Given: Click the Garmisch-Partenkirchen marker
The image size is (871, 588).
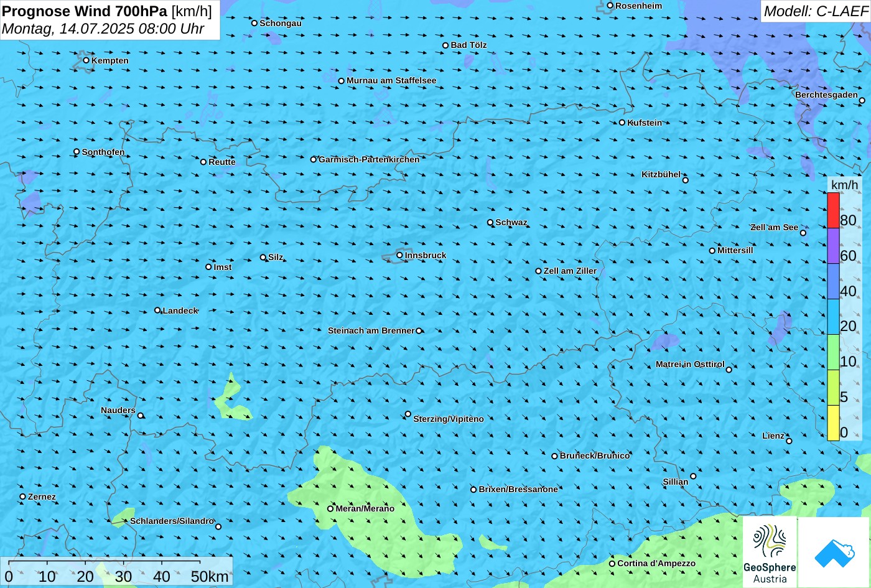Looking at the screenshot, I should [x=313, y=159].
